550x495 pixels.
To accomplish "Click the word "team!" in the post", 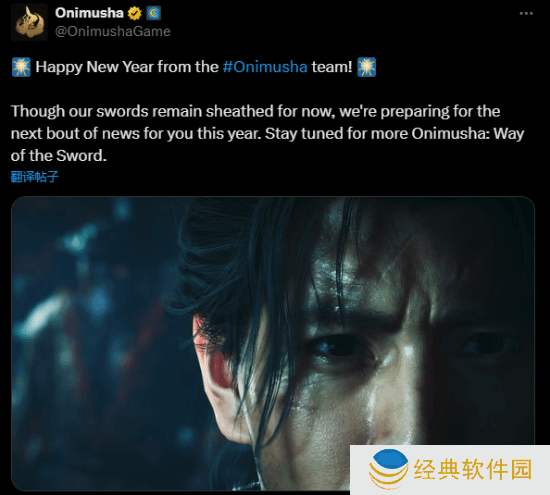I will pos(331,67).
